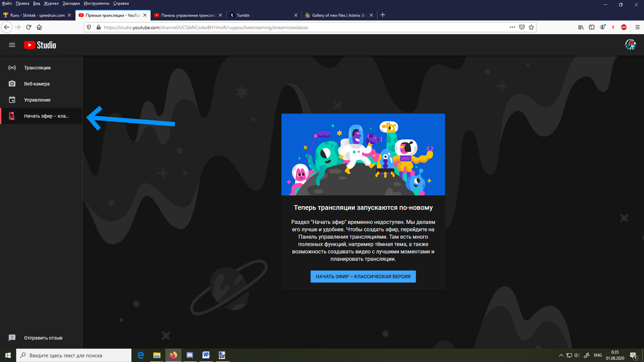Open Microsoft Edge from taskbar
Image resolution: width=644 pixels, height=362 pixels.
tap(141, 355)
